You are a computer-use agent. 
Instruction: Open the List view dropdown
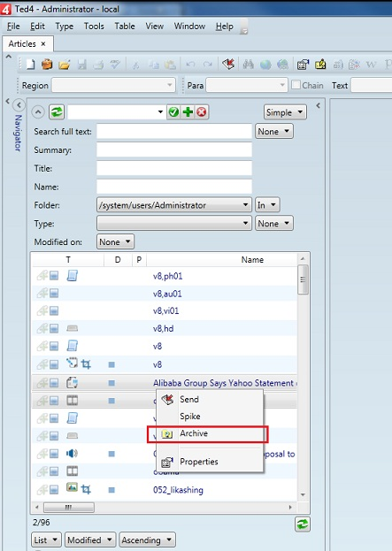point(46,540)
